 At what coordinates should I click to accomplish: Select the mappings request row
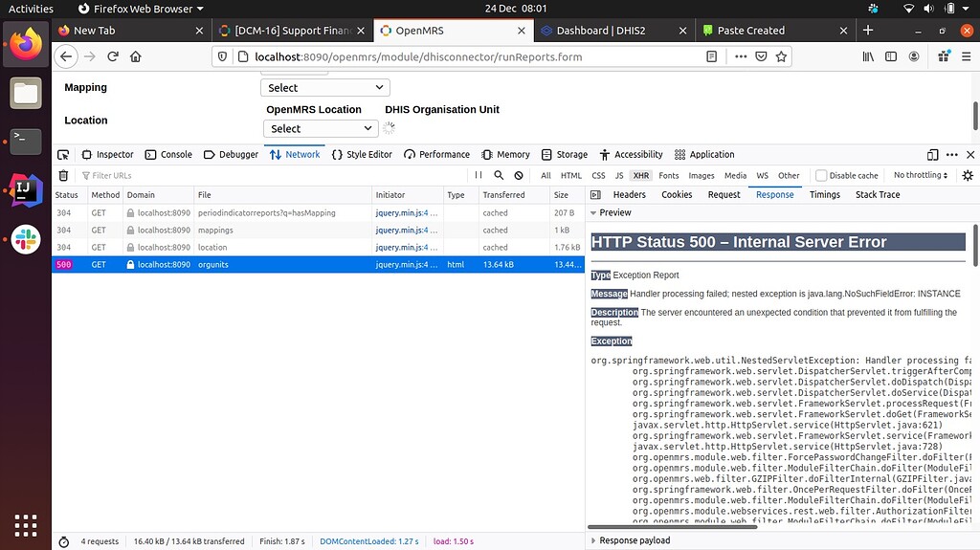318,230
